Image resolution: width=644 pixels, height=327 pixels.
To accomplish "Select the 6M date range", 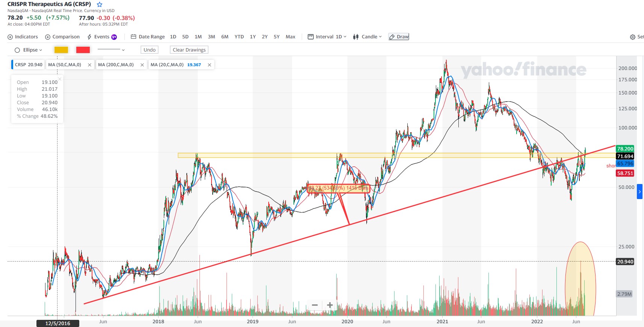I will click(225, 37).
